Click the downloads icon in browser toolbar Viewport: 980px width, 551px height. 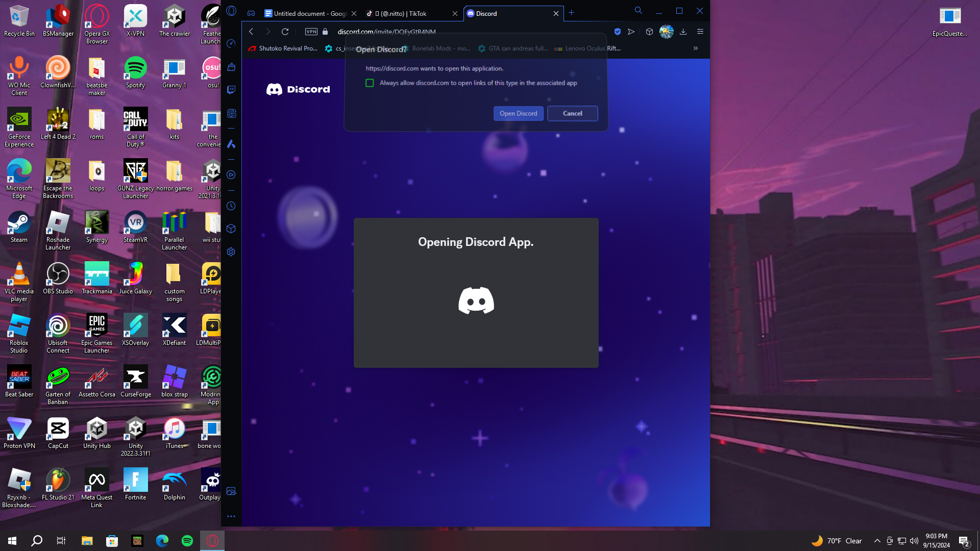pos(683,32)
